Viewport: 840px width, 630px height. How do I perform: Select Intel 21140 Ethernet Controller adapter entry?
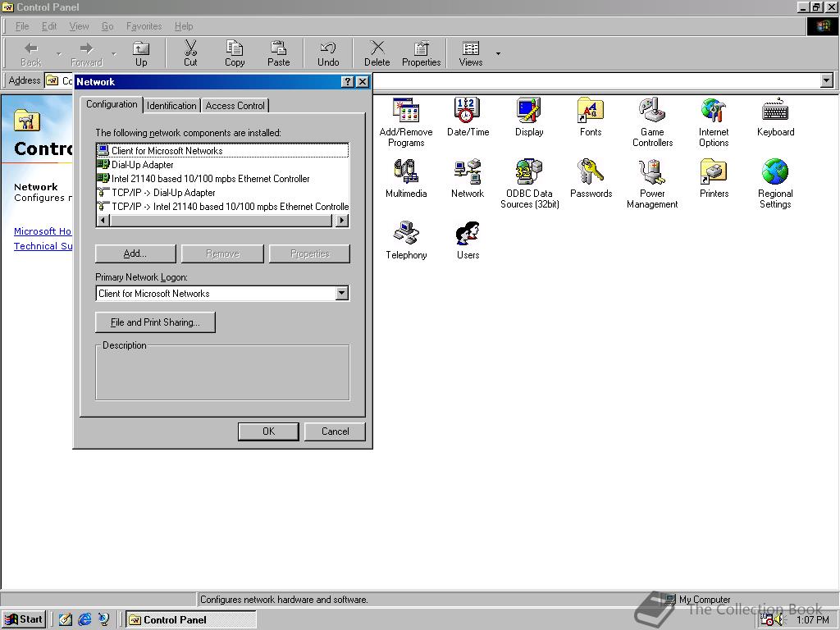pyautogui.click(x=222, y=178)
